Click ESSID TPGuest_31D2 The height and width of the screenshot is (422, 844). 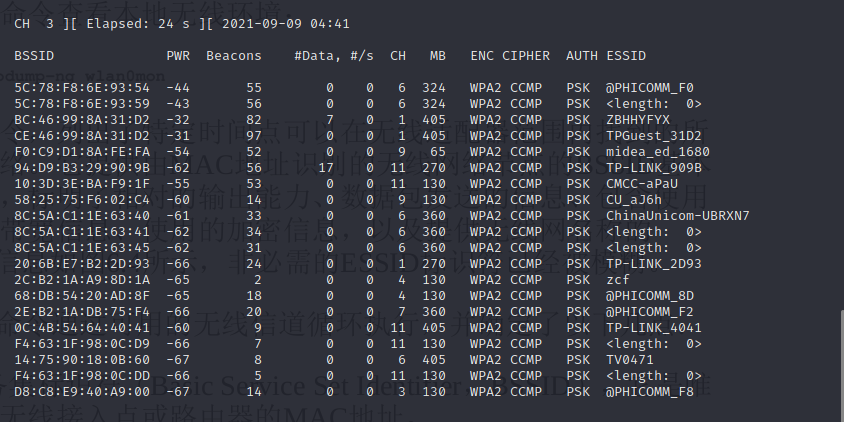654,136
